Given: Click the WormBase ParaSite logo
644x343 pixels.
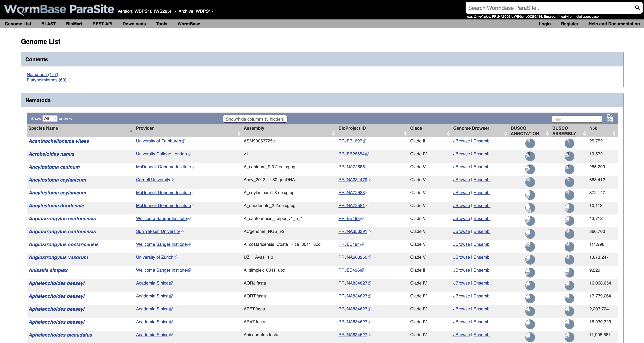Looking at the screenshot, I should tap(59, 10).
